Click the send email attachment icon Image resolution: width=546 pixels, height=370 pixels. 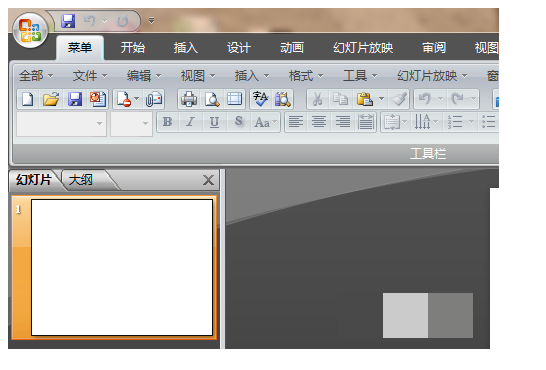click(x=154, y=99)
